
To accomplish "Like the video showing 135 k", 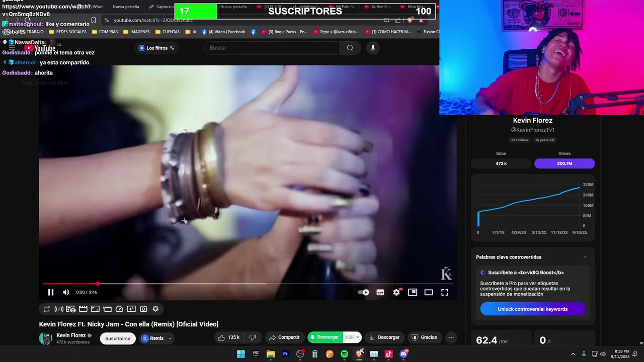I will tap(229, 337).
